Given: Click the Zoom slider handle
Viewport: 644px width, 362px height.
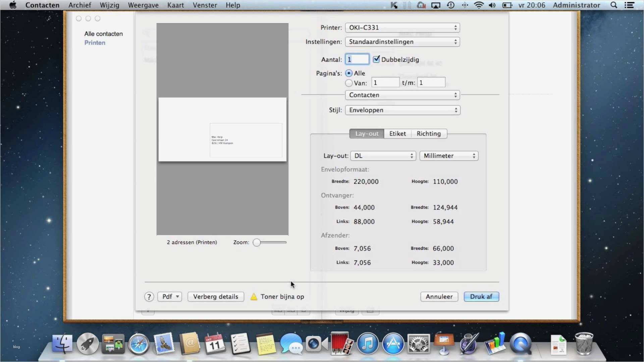Looking at the screenshot, I should click(257, 242).
